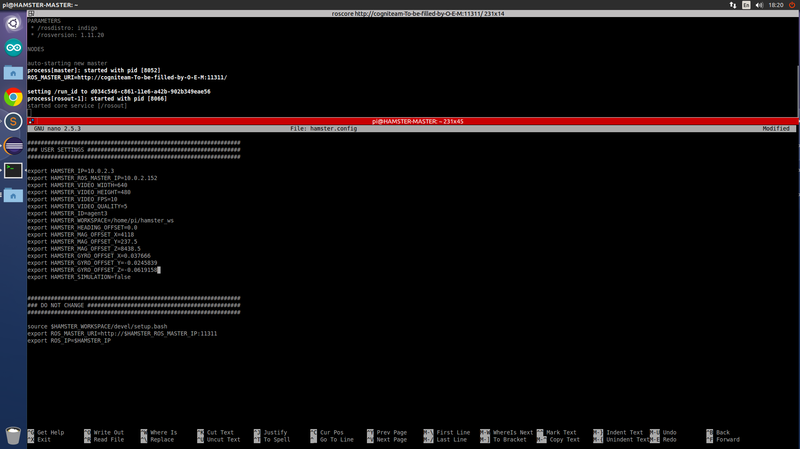Open the terminal split menu icon on red bar
Viewport: 800px width, 449px height.
click(33, 120)
